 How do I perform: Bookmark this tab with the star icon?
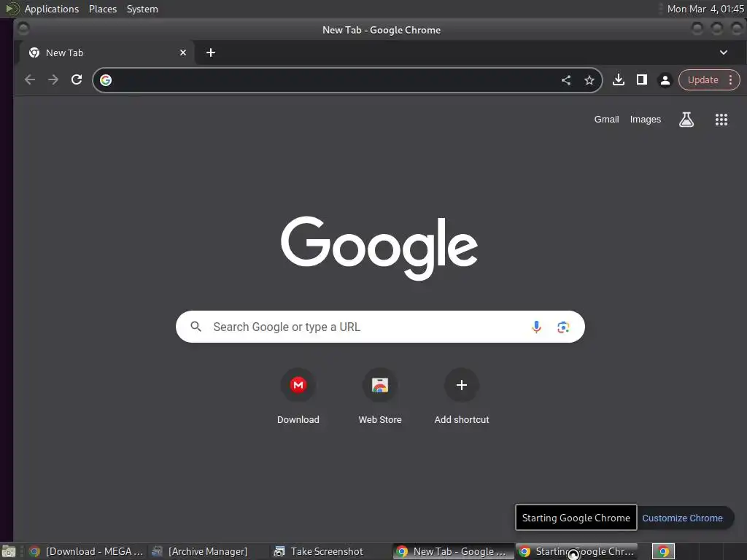(x=589, y=80)
